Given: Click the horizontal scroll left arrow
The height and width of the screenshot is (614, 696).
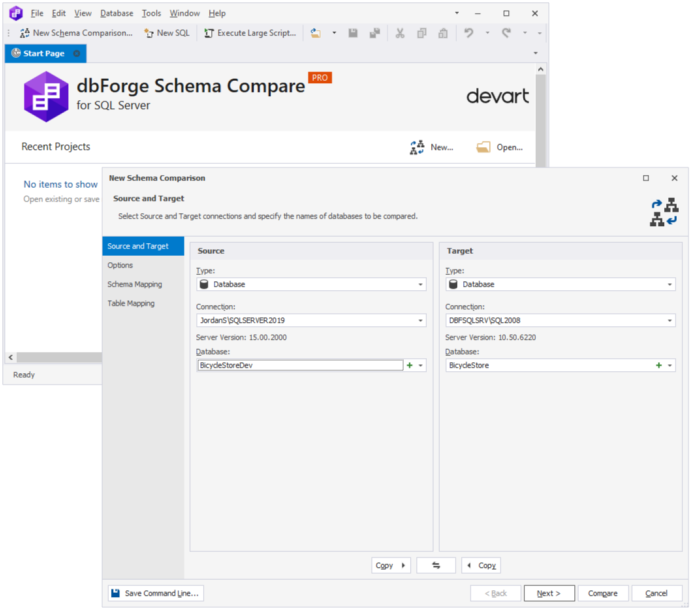Looking at the screenshot, I should [11, 357].
